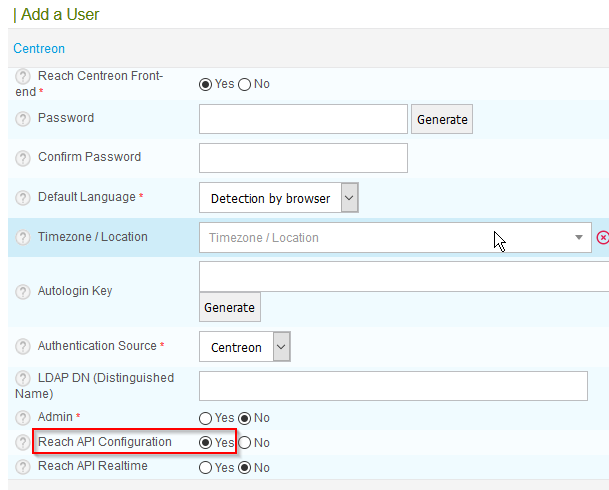
Task: Focus the Password input field
Action: click(x=303, y=119)
